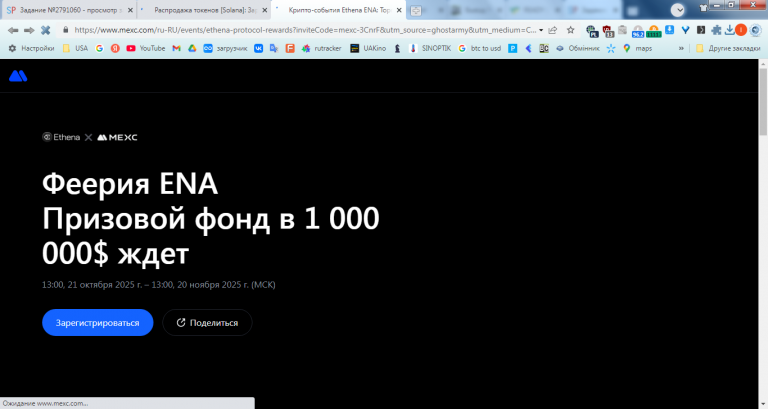Click the red shield extension with 13 badge

pos(608,31)
